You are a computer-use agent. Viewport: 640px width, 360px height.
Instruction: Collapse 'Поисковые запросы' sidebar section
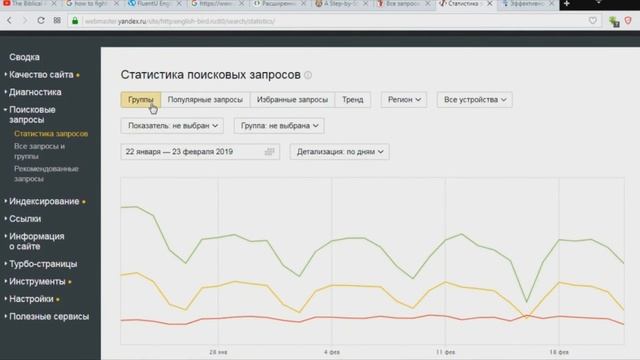(32, 115)
